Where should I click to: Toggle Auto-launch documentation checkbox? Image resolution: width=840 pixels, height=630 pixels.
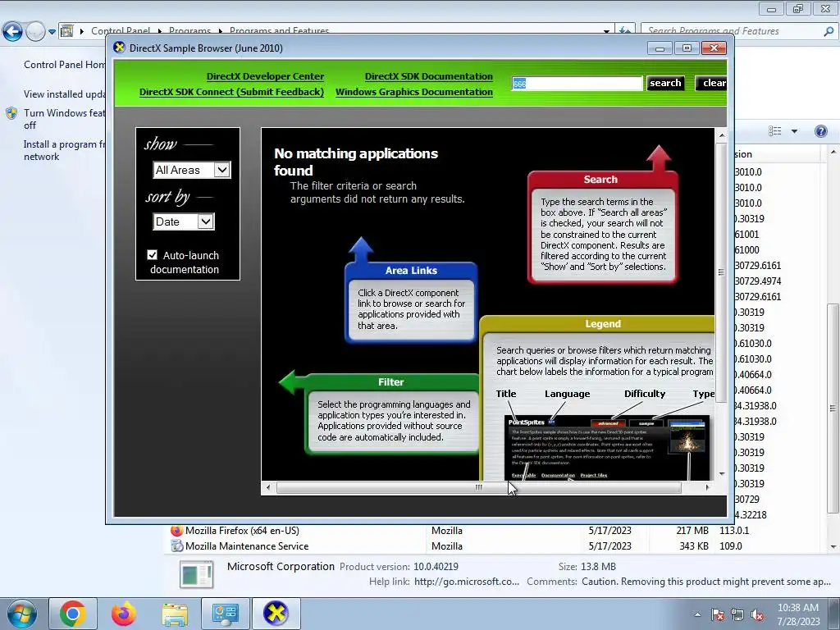152,255
